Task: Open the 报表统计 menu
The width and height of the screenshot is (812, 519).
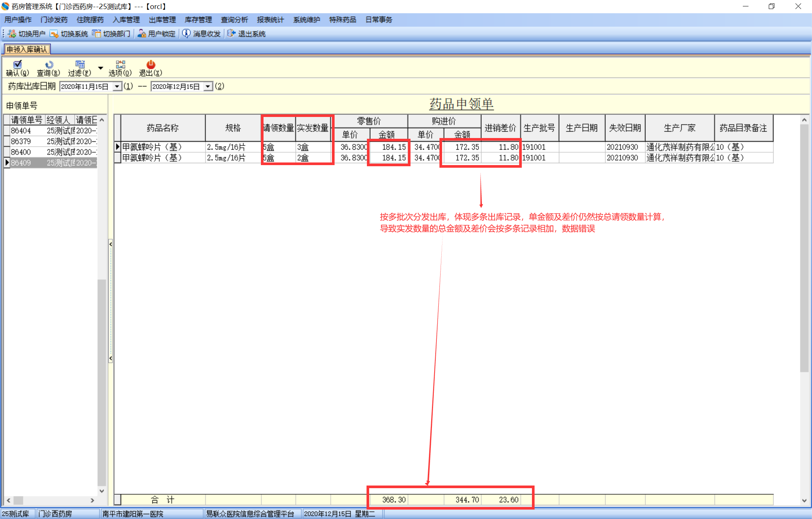Action: click(x=270, y=20)
